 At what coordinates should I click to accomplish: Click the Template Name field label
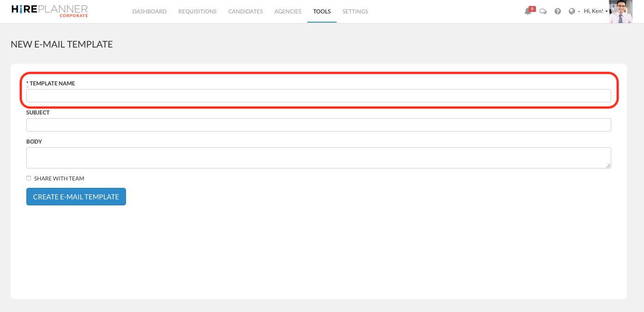[x=52, y=84]
